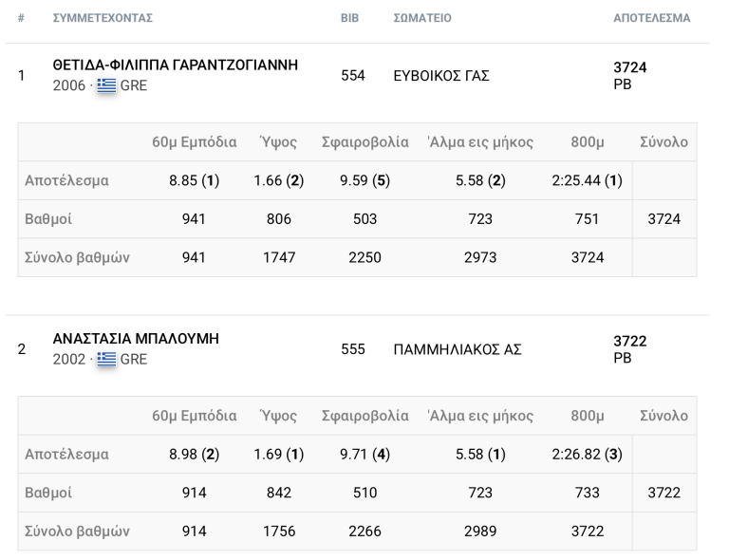729x560 pixels.
Task: Open athlete ΘΕΤΙΔΑ-ΦΙΛΙΠΠΑ ΓΑΡΑΝΤΖΟΓΙΑΝΝΗ profile
Action: click(x=176, y=65)
